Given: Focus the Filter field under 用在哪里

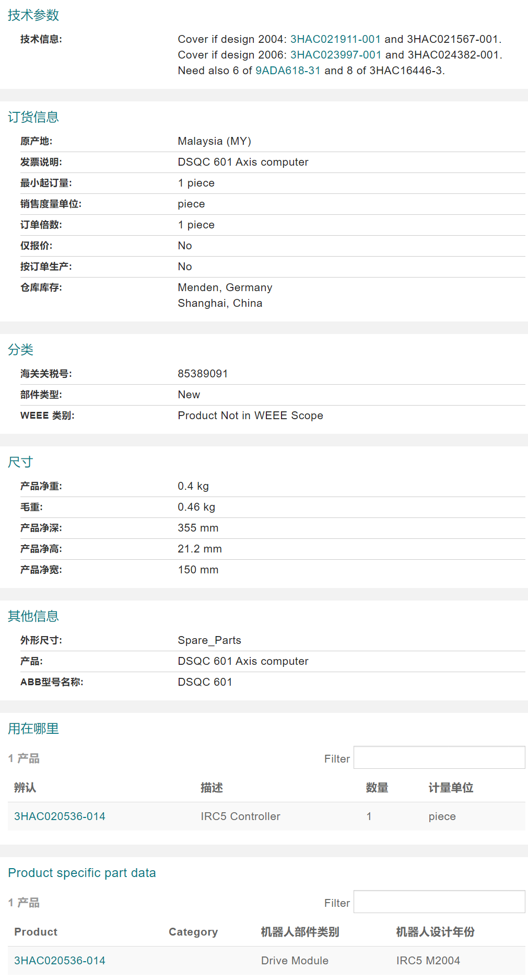Looking at the screenshot, I should tap(439, 758).
